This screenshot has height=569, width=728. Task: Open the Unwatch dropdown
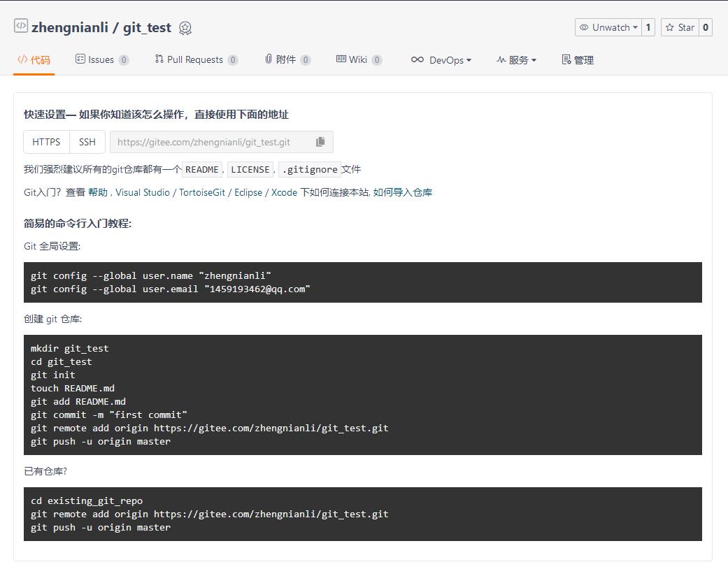tap(608, 27)
